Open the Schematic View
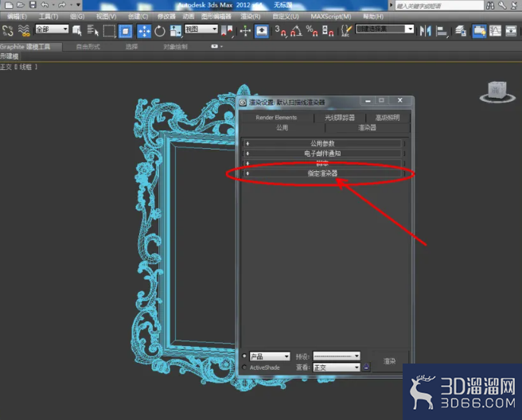This screenshot has height=420, width=522. 511,31
